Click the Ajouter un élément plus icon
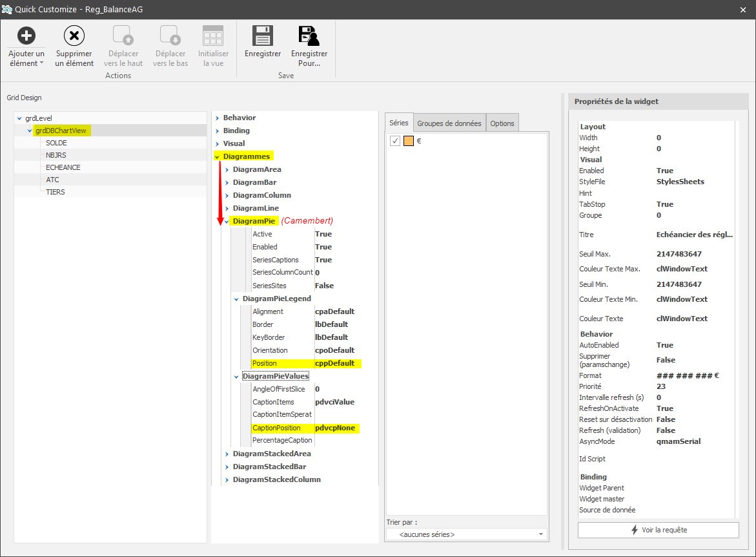The image size is (756, 557). [26, 36]
